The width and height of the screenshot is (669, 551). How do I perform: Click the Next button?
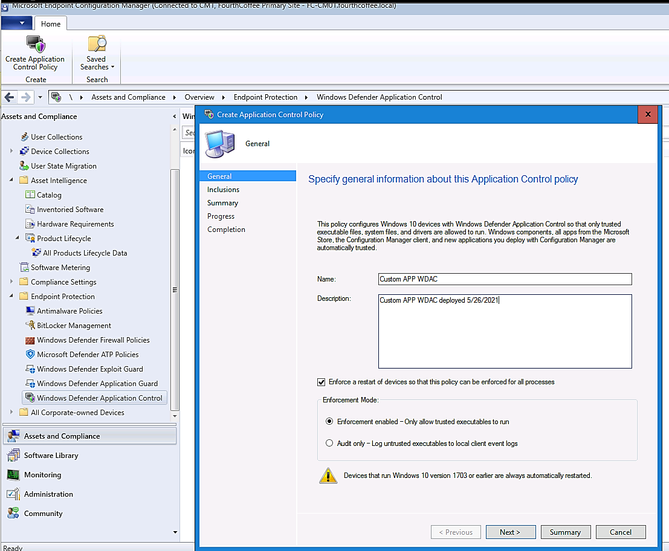click(x=510, y=532)
